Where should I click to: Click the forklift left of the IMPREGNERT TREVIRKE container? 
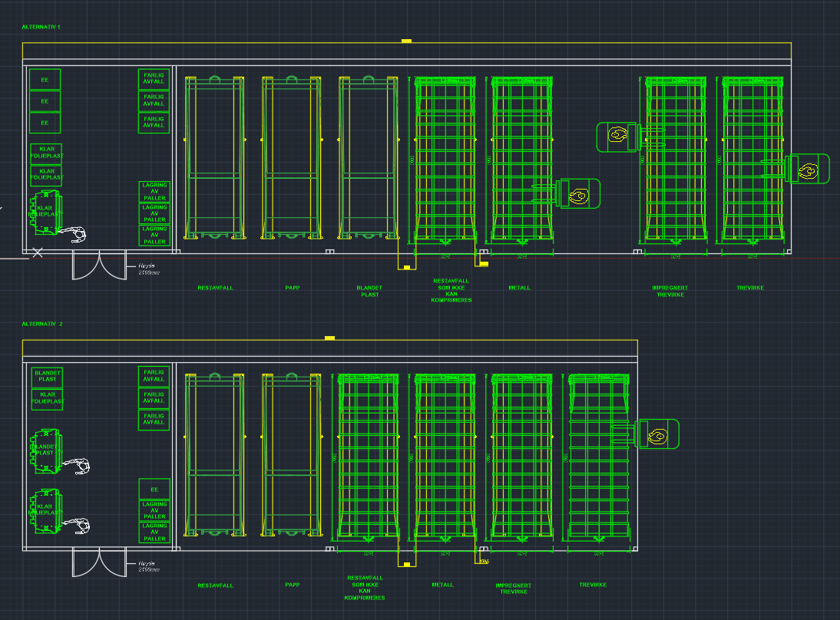pyautogui.click(x=618, y=136)
